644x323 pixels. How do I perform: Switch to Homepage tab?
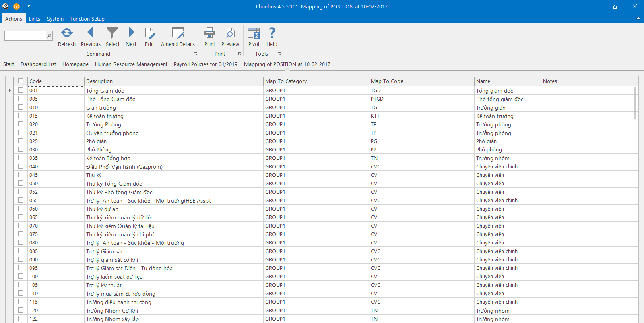pos(75,64)
